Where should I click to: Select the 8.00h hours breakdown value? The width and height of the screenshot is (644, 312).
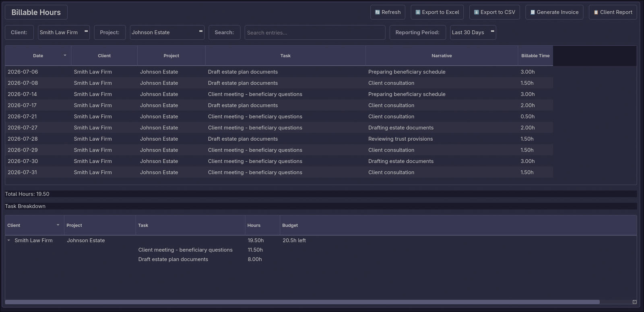coord(255,259)
